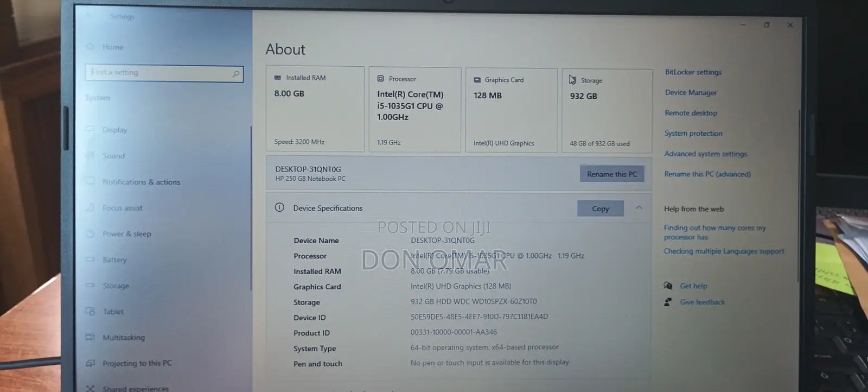Open System protection link
This screenshot has height=392, width=868.
click(x=693, y=134)
